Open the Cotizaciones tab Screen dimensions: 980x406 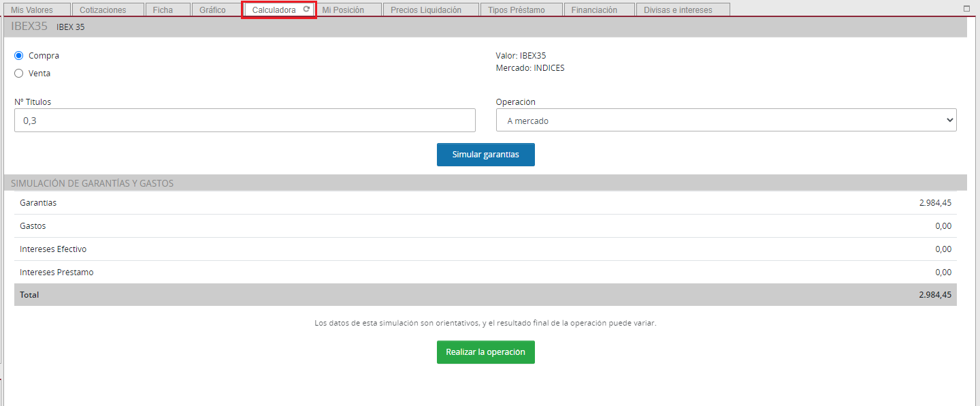pyautogui.click(x=109, y=10)
